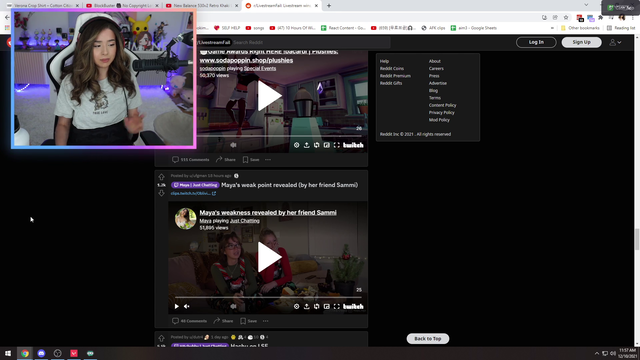The height and width of the screenshot is (360, 640).
Task: Open 48 Comments on Maya post
Action: pyautogui.click(x=189, y=321)
